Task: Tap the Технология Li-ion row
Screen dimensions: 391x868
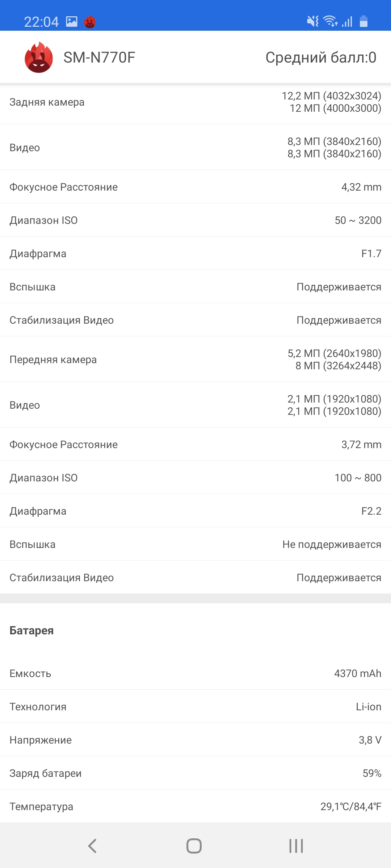Action: [x=195, y=707]
